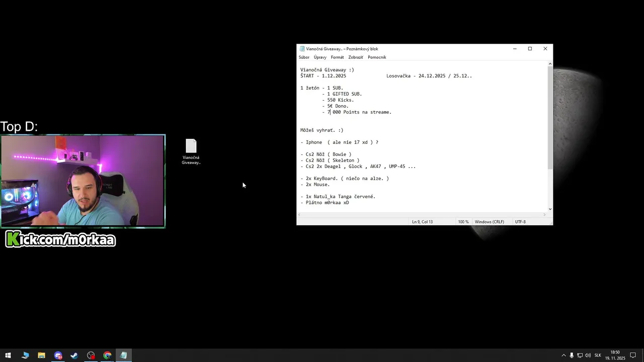Click the 'Windows (CRLF)' status entry
The height and width of the screenshot is (362, 644).
[x=490, y=222]
